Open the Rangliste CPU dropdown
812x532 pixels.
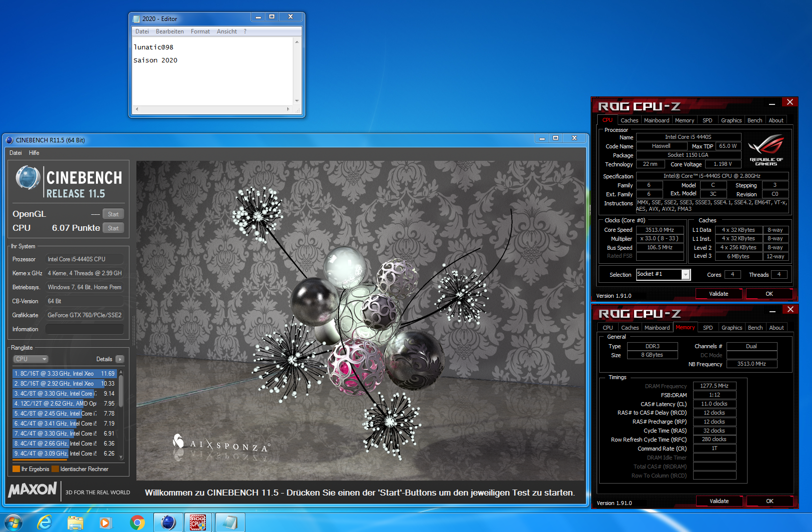point(30,359)
